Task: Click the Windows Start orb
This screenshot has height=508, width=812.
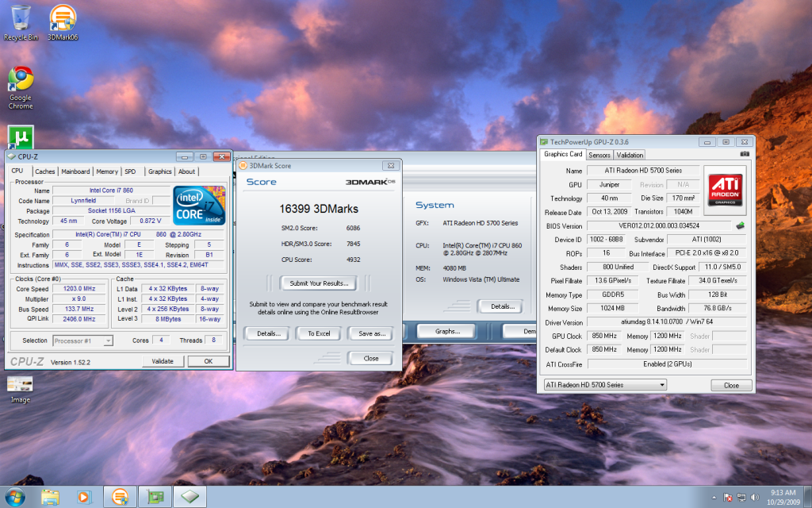Action: click(15, 497)
